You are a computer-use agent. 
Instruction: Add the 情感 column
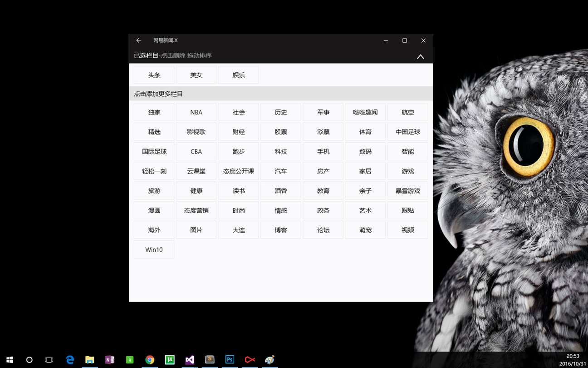coord(281,210)
